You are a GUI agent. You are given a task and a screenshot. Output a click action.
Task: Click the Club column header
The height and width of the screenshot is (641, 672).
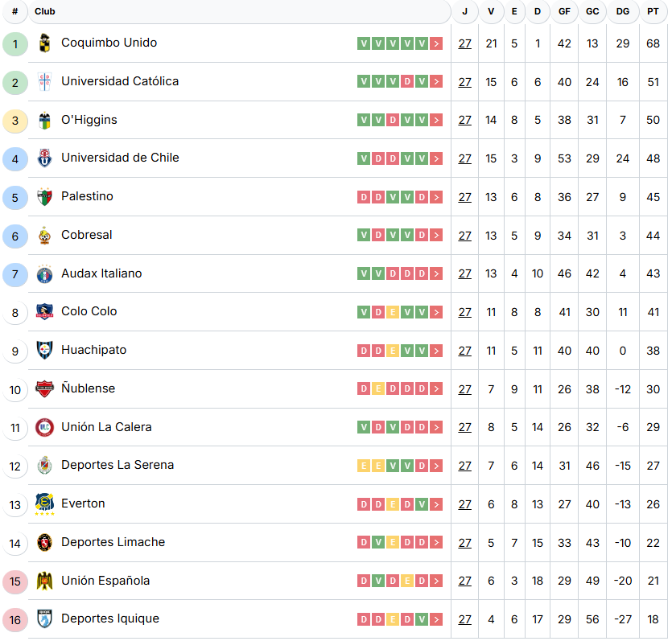click(x=45, y=12)
